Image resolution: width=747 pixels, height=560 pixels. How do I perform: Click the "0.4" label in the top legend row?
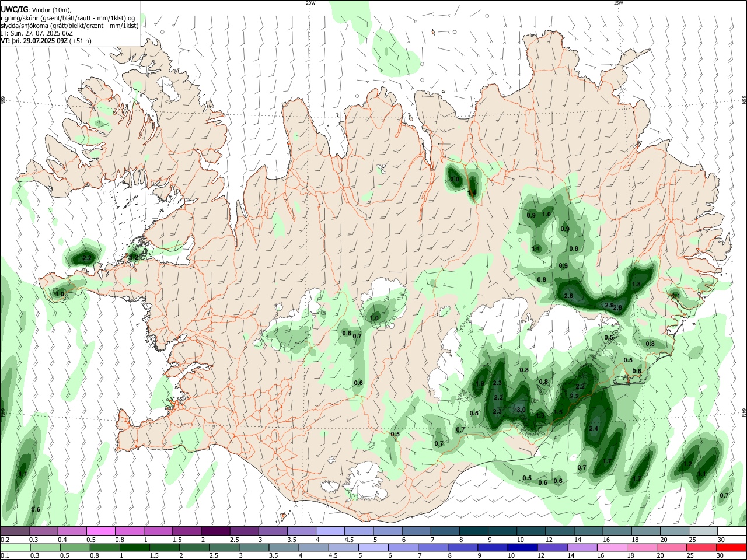coord(62,540)
